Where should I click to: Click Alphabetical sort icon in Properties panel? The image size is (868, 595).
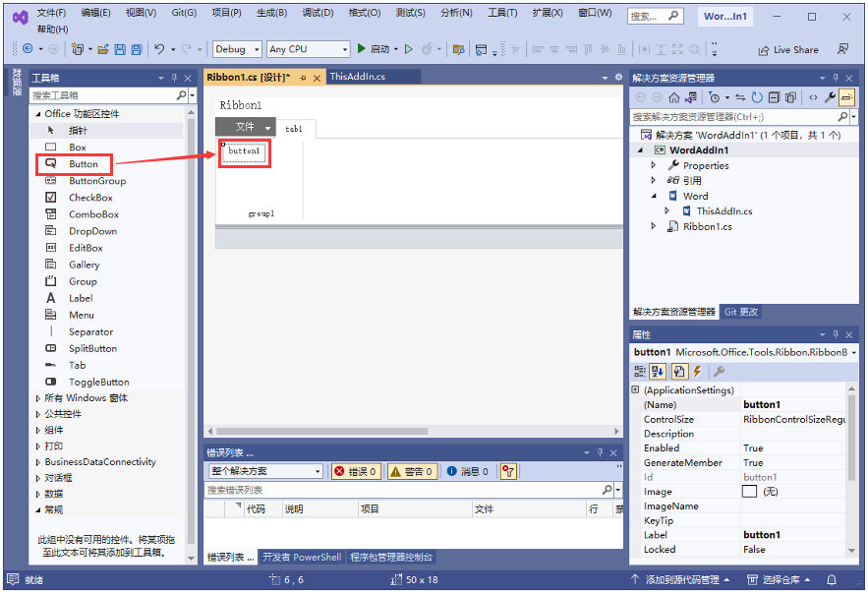click(x=658, y=371)
